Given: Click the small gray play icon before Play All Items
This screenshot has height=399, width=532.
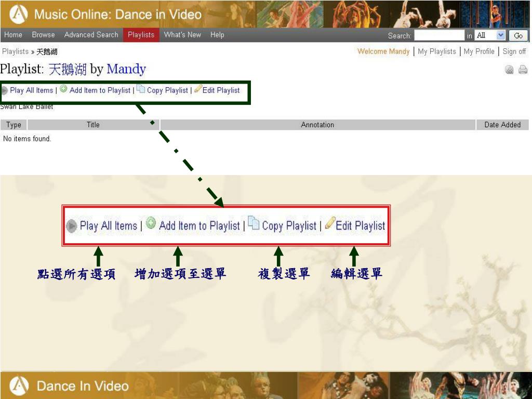Looking at the screenshot, I should pyautogui.click(x=4, y=90).
